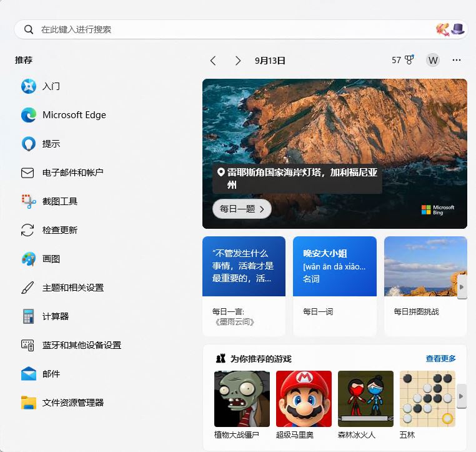The height and width of the screenshot is (452, 476).
Task: Open the 画图 Paint palette icon
Action: tap(29, 259)
